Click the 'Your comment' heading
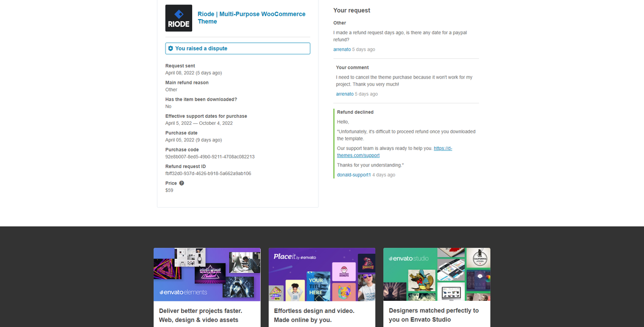The height and width of the screenshot is (327, 644). click(x=352, y=67)
